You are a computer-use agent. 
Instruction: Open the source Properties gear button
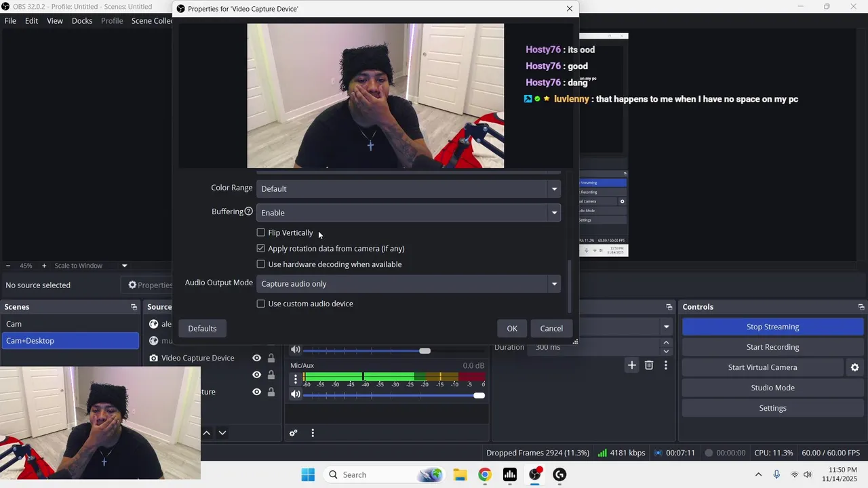click(x=150, y=285)
